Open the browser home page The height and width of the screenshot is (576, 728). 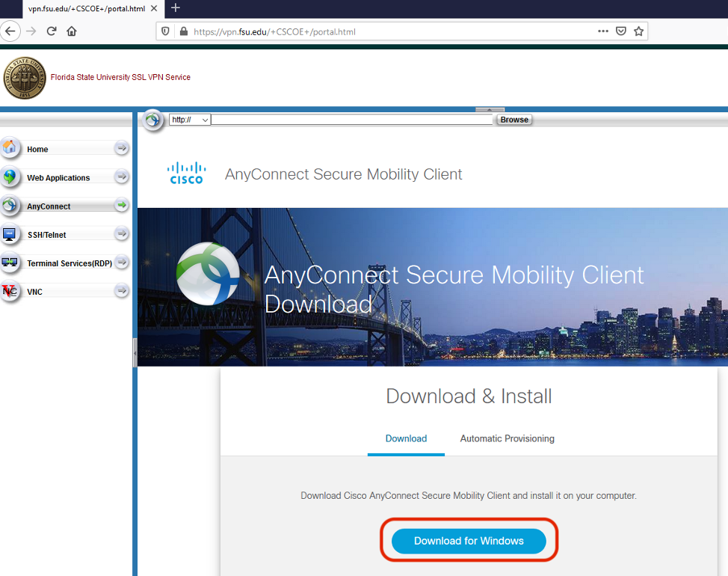72,31
